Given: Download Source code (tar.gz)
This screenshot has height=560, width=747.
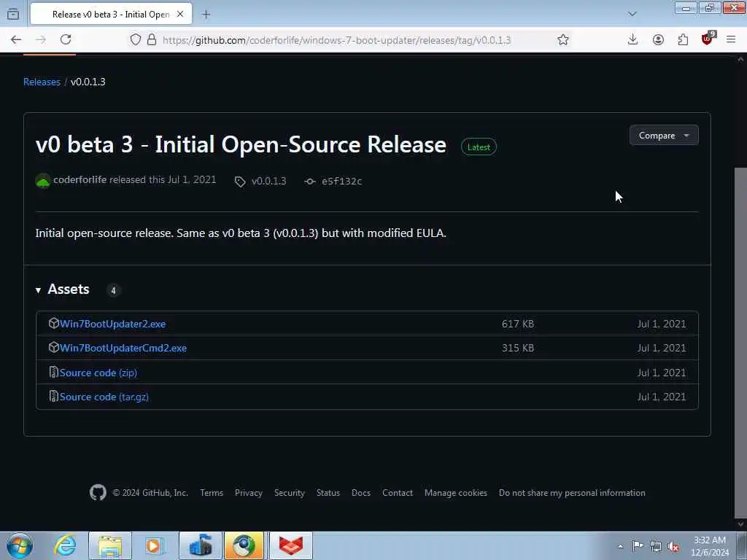Looking at the screenshot, I should point(104,397).
